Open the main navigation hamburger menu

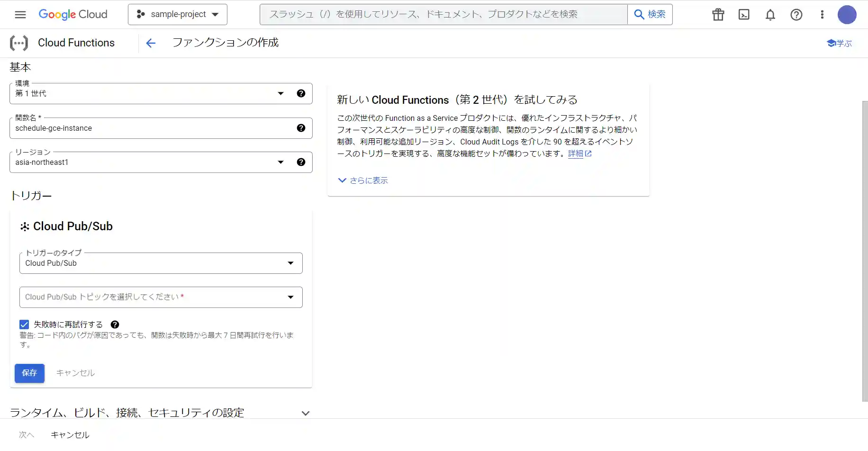(20, 15)
